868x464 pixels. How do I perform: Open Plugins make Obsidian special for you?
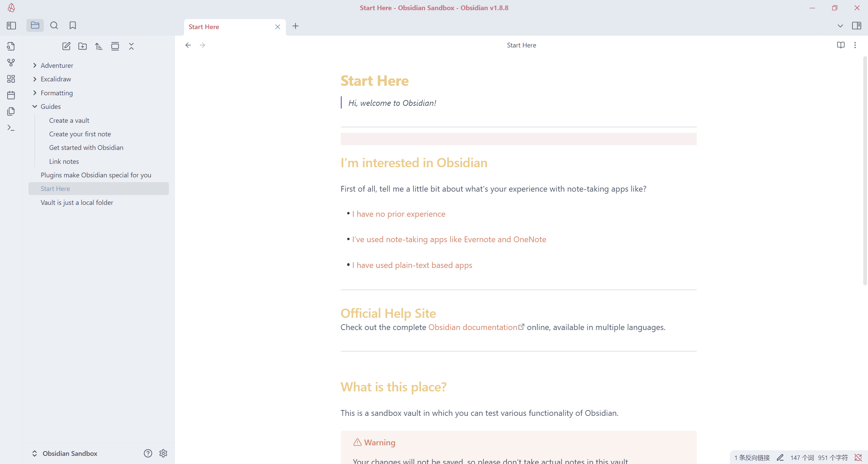pyautogui.click(x=96, y=175)
